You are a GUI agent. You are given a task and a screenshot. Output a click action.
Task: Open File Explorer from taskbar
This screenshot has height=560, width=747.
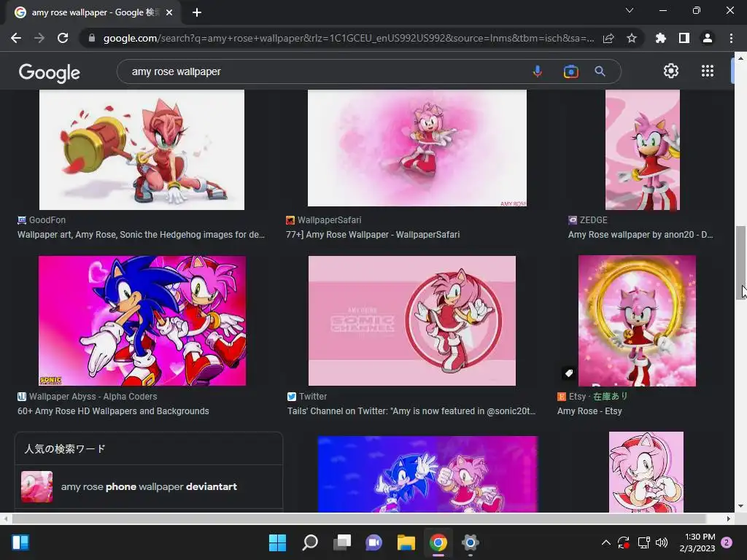pos(406,542)
